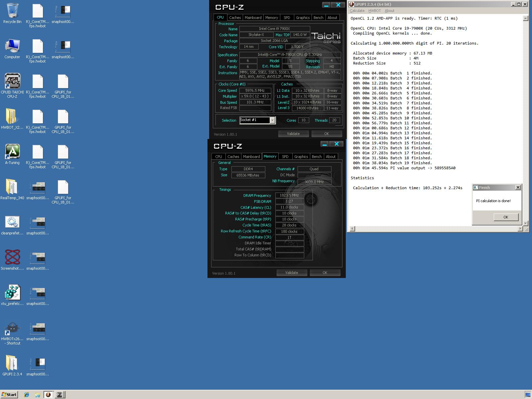
Task: Click the Core Speed value 5976.5 MHz
Action: tap(255, 90)
